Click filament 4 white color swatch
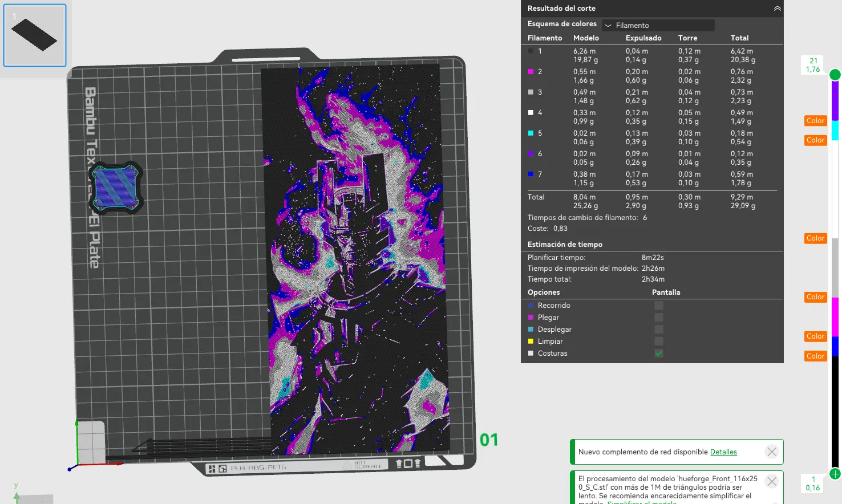The image size is (842, 504). tap(531, 113)
